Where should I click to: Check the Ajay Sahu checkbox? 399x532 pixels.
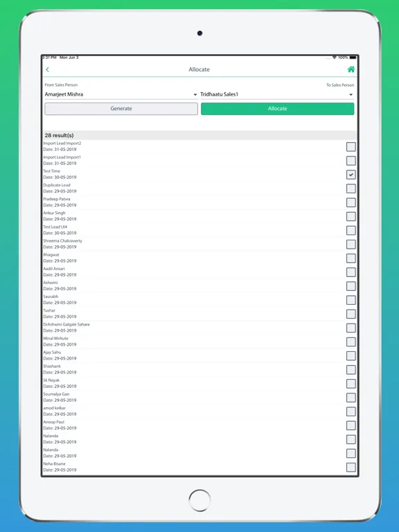pos(351,355)
